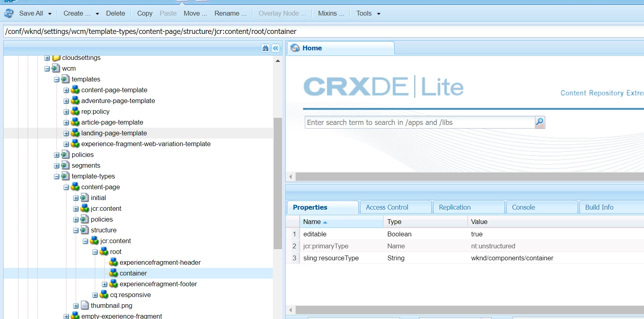
Task: Collapse the template-types node
Action: tap(57, 176)
